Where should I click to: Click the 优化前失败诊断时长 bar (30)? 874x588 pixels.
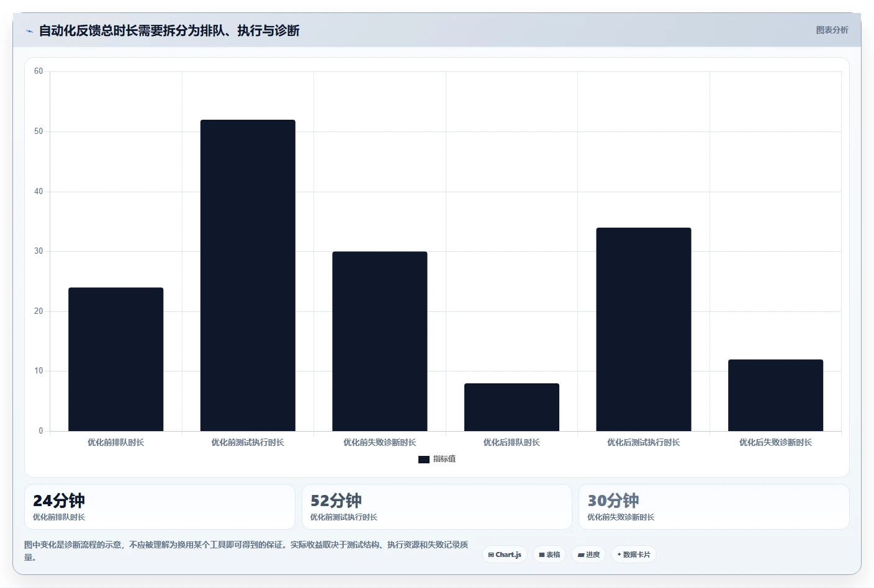pos(380,341)
